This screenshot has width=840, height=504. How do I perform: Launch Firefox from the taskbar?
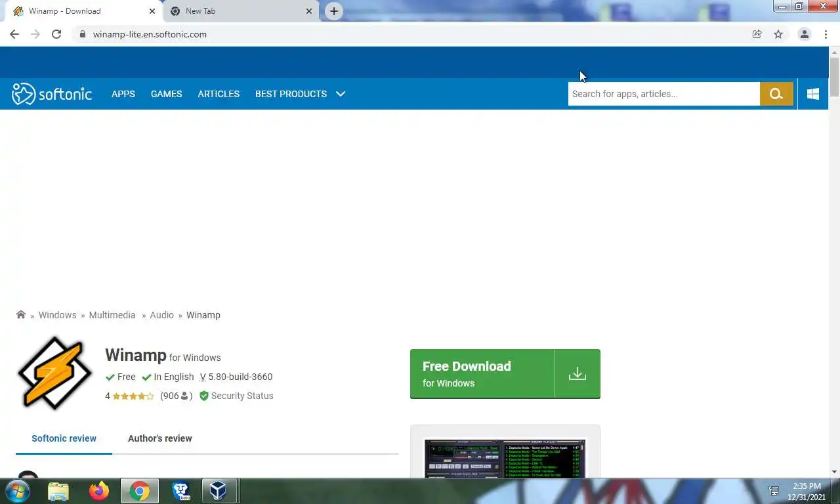point(99,491)
